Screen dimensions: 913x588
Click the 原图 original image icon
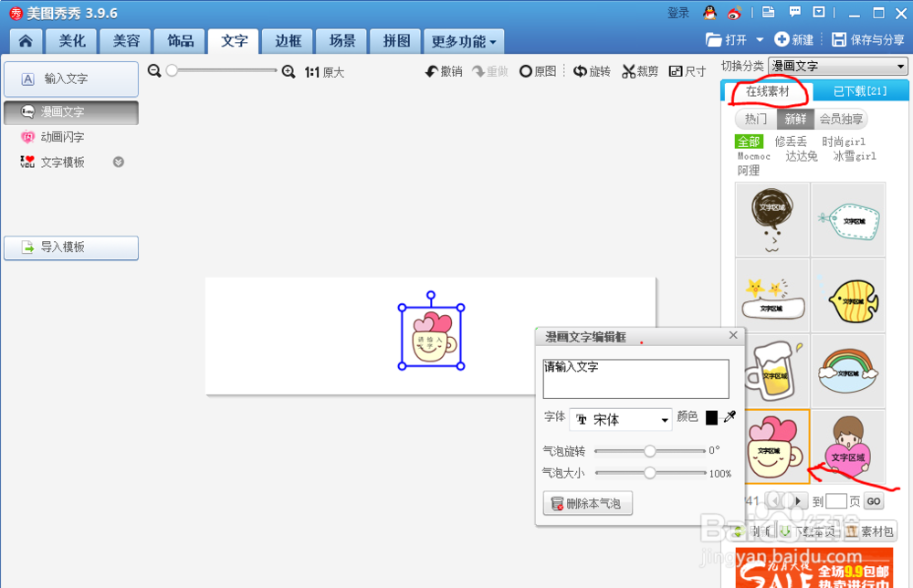pos(539,70)
